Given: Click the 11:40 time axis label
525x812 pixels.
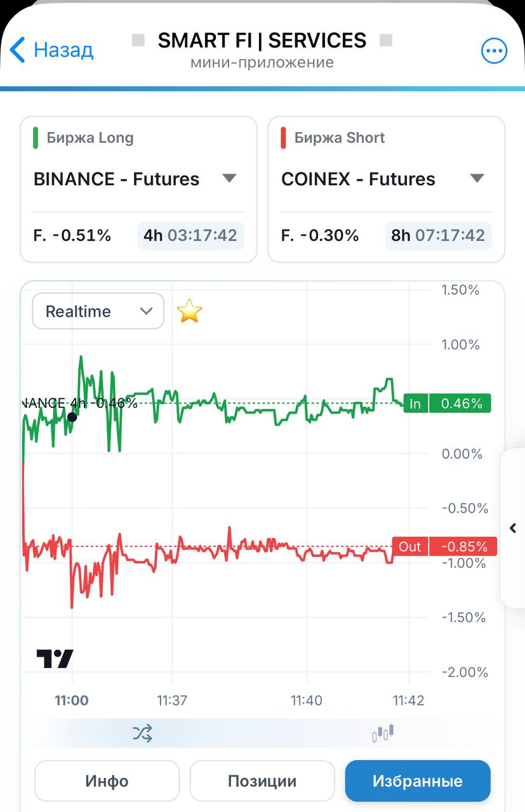Looking at the screenshot, I should 307,700.
